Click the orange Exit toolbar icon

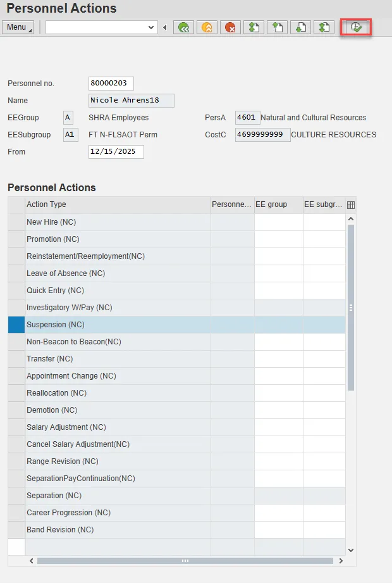pyautogui.click(x=207, y=27)
